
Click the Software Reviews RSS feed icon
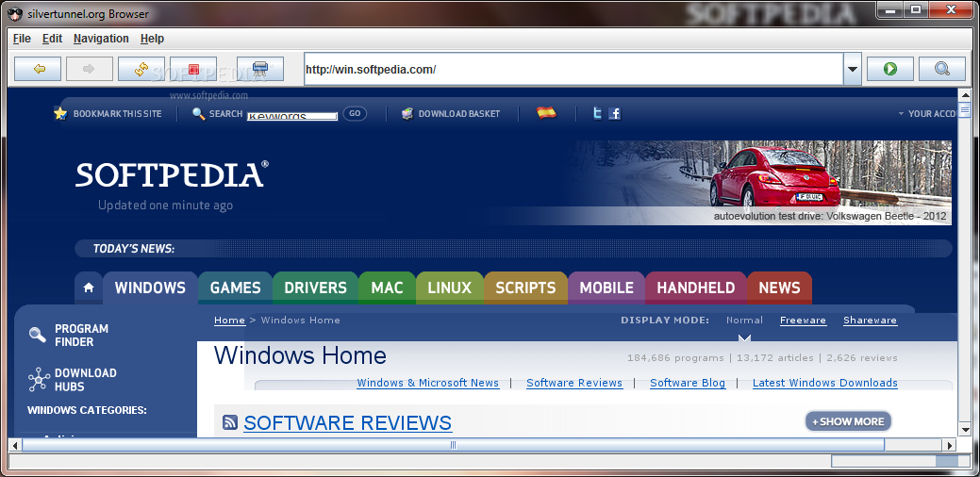pos(230,422)
